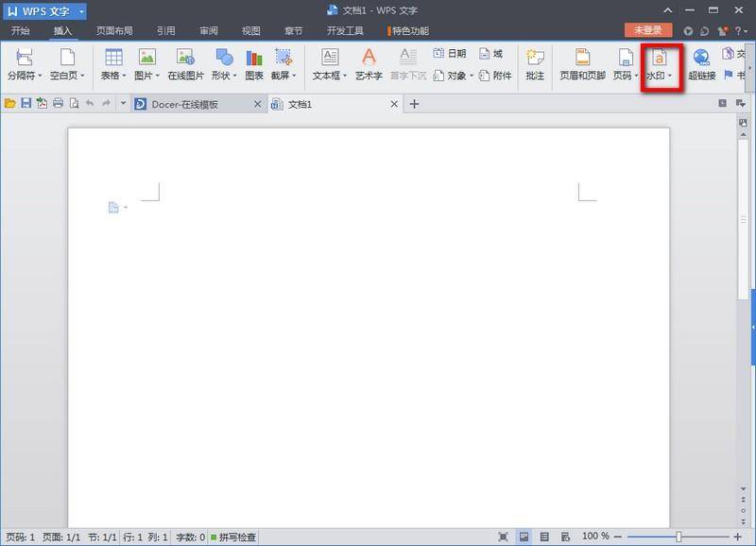Open Header and Footer (页眉和页脚)
This screenshot has width=756, height=546.
(x=582, y=64)
